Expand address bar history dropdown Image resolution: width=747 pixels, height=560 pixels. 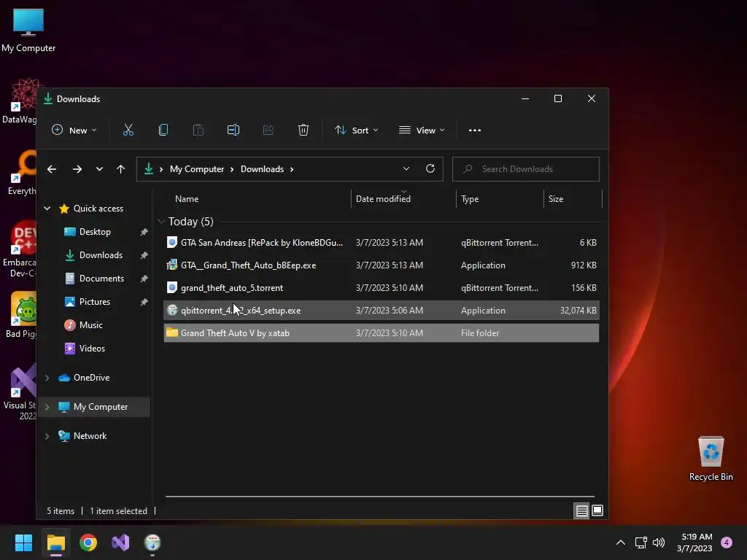[406, 168]
